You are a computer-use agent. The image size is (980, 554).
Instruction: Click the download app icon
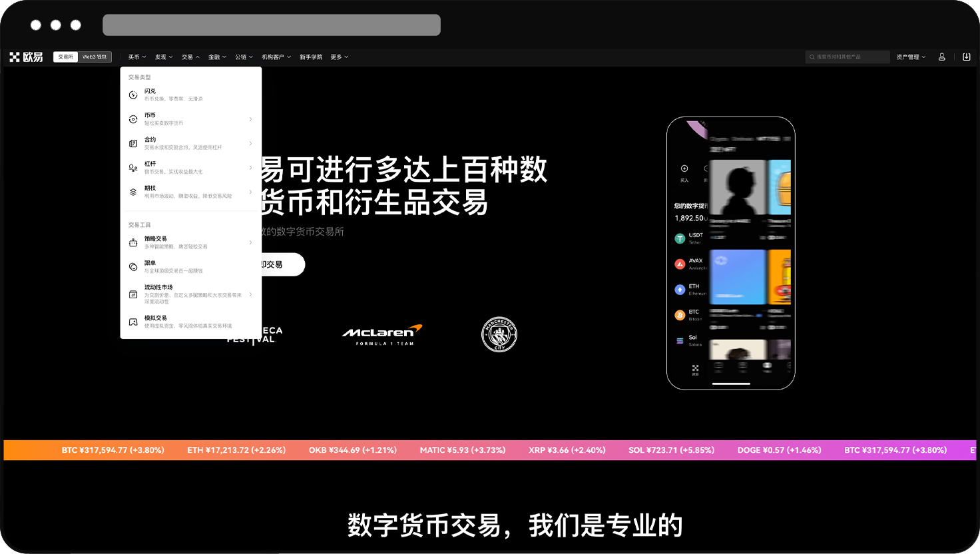pos(966,57)
